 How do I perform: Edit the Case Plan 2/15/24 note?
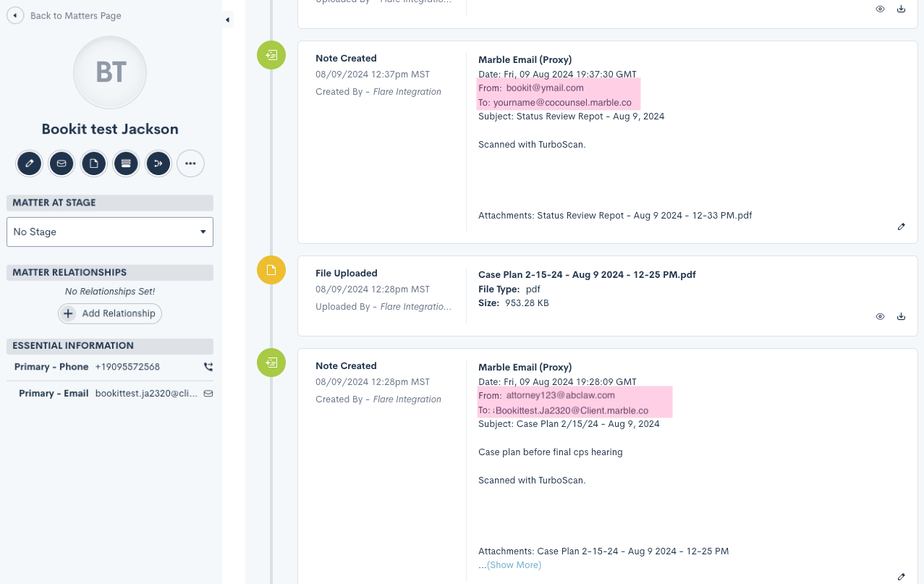[901, 577]
